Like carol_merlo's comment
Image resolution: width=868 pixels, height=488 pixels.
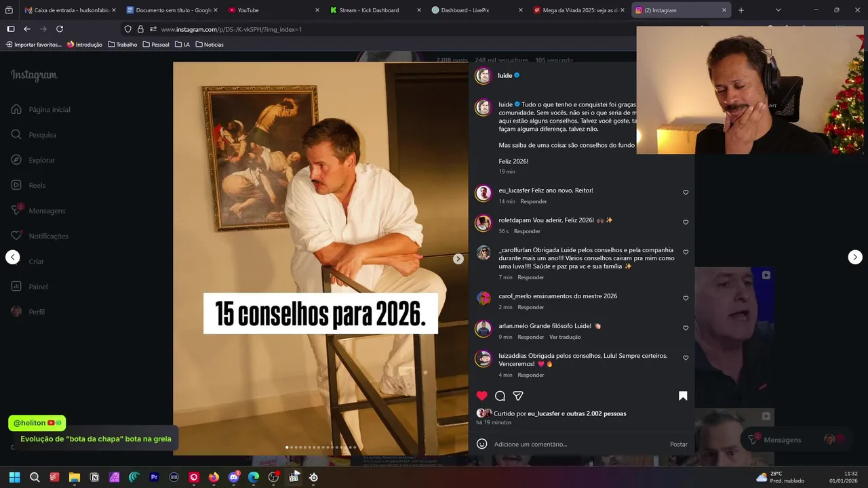tap(686, 298)
